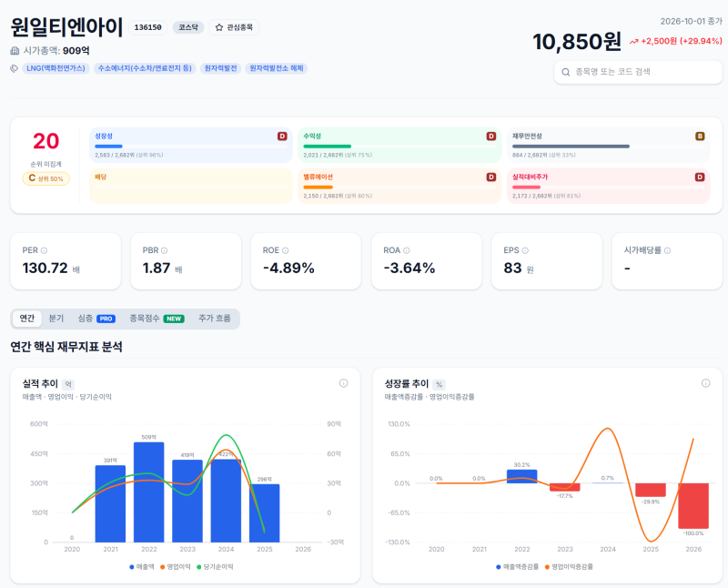The image size is (728, 588).
Task: Select the 연간 tab
Action: pyautogui.click(x=27, y=319)
